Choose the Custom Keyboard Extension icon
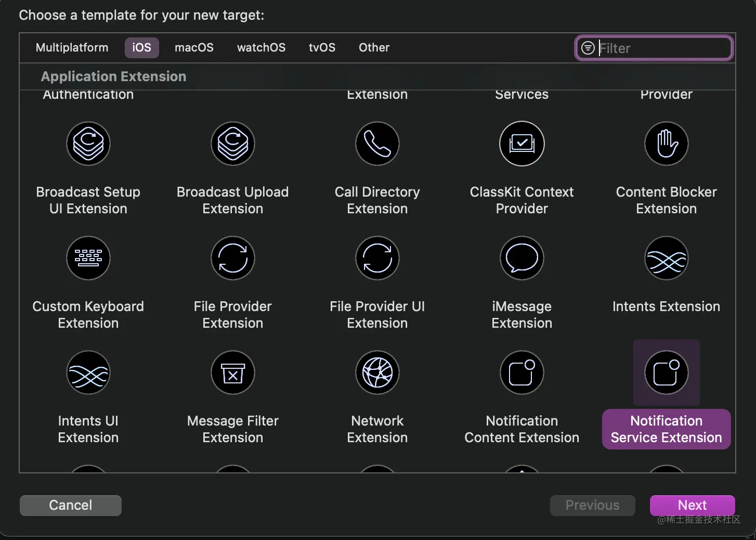 click(88, 258)
